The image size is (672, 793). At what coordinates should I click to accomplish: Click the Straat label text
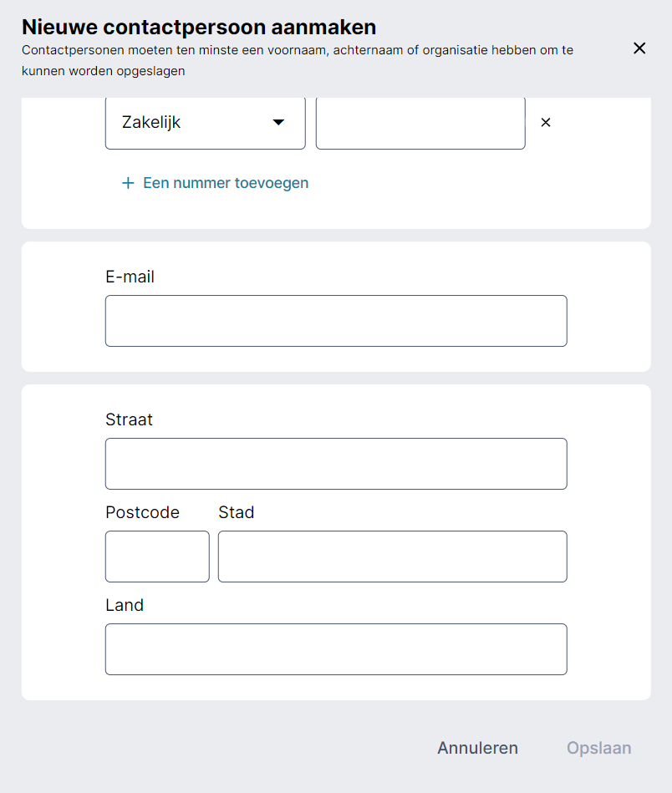[x=129, y=419]
